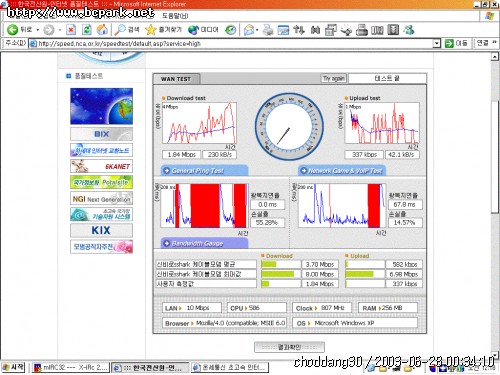The image size is (500, 375).
Task: Click the 55.28% loss rate value
Action: (268, 222)
